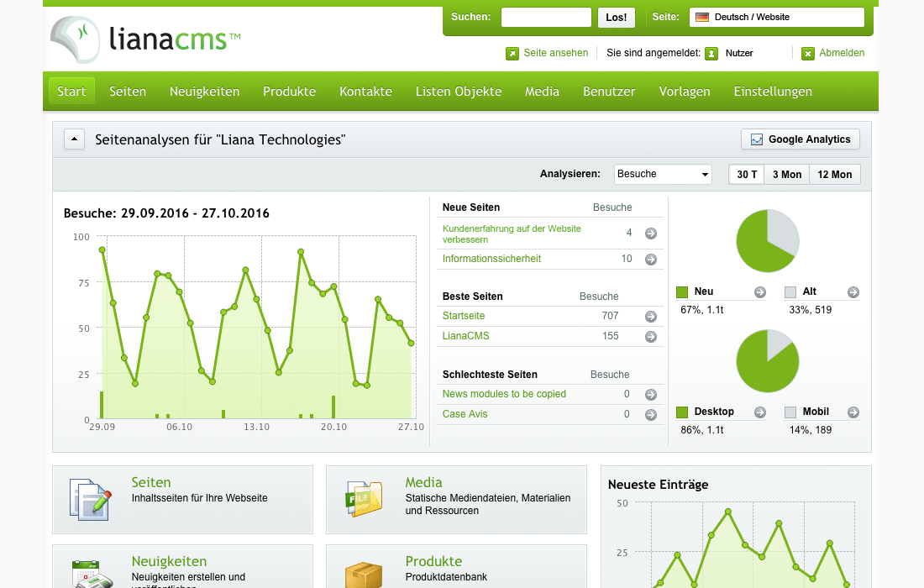Viewport: 924px width, 588px height.
Task: Click the green Neu legend swatch
Action: [x=682, y=292]
